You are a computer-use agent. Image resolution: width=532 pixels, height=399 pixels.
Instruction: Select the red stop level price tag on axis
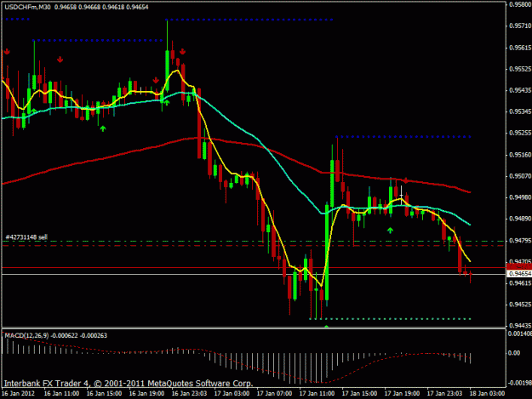(519, 267)
